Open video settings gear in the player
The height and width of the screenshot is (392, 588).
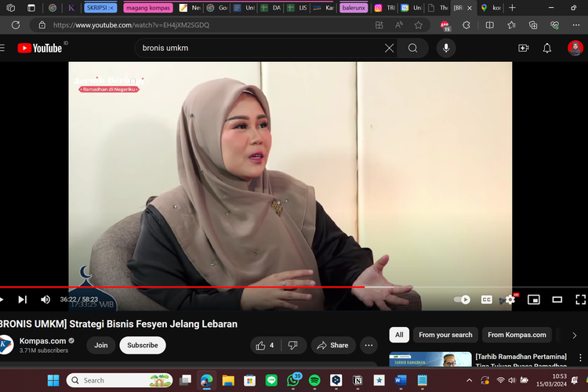tap(510, 299)
